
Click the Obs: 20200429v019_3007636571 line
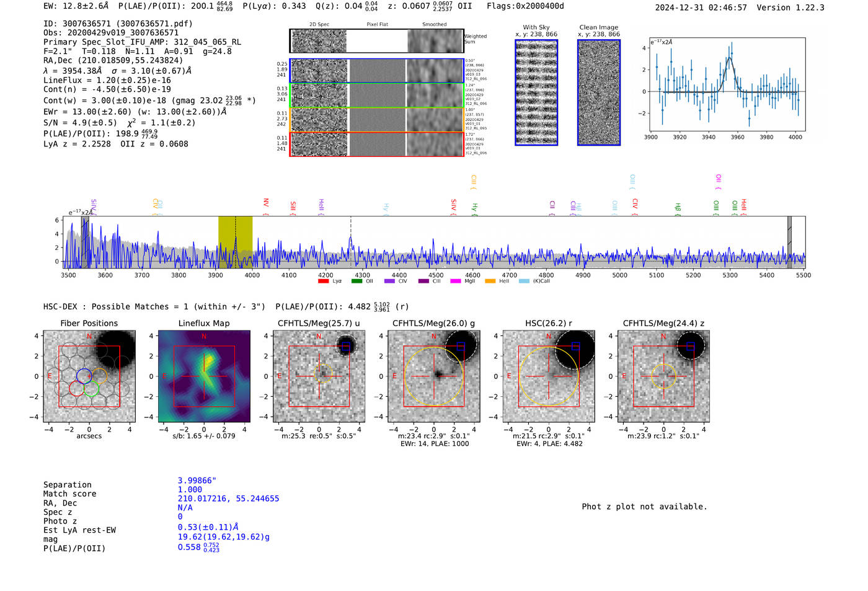[111, 33]
